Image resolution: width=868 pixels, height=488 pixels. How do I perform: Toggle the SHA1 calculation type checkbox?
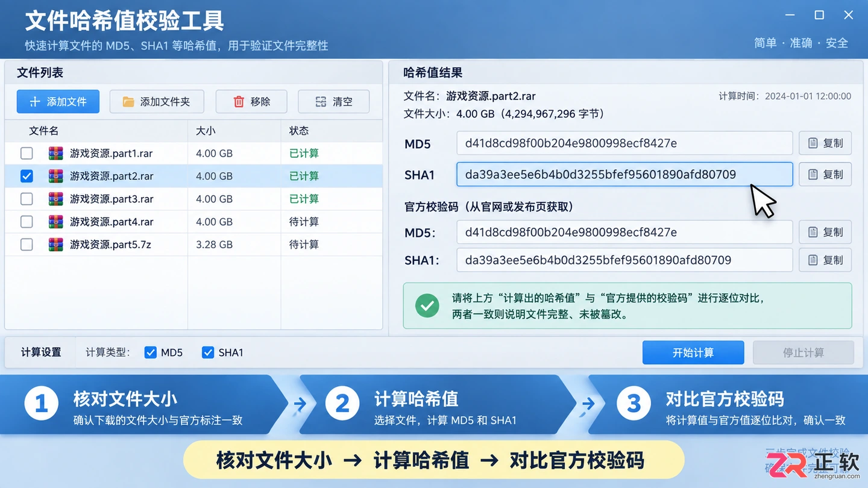tap(208, 352)
